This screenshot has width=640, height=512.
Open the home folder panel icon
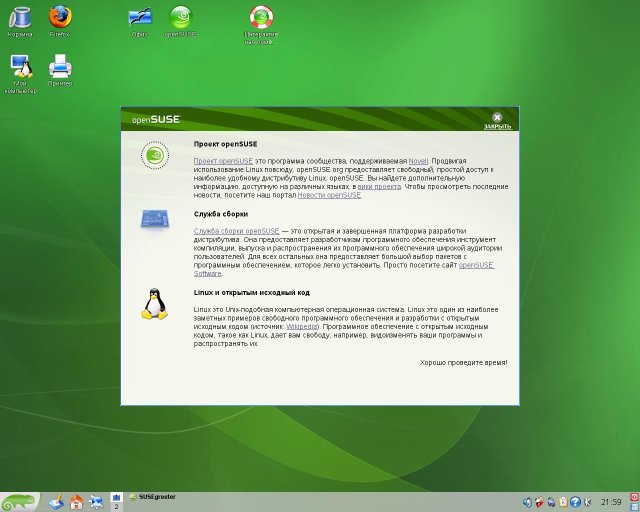pos(76,502)
